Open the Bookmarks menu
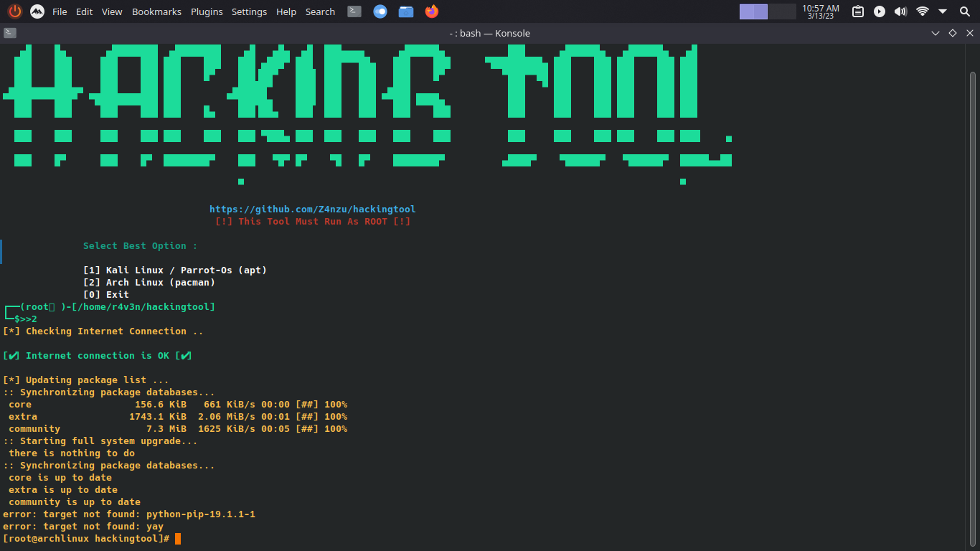The image size is (980, 551). coord(156,11)
